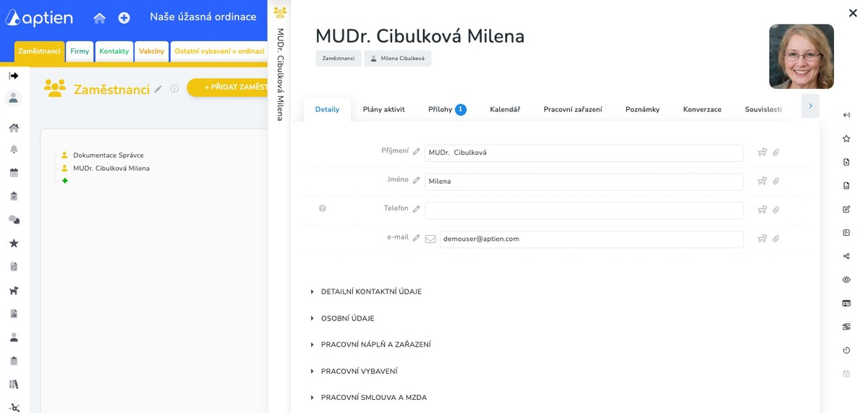This screenshot has height=413, width=868.
Task: Click the collapse panel arrow in right toolbar
Action: coord(846,115)
